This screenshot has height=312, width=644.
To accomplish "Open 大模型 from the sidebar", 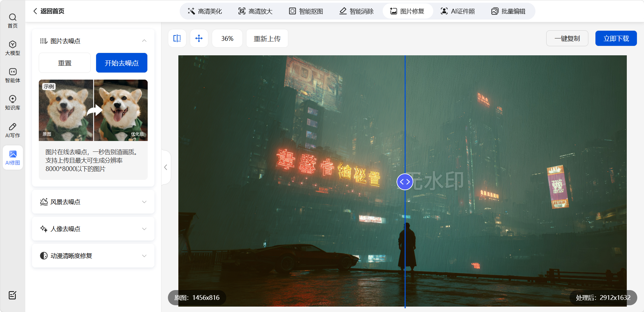I will coord(13,48).
